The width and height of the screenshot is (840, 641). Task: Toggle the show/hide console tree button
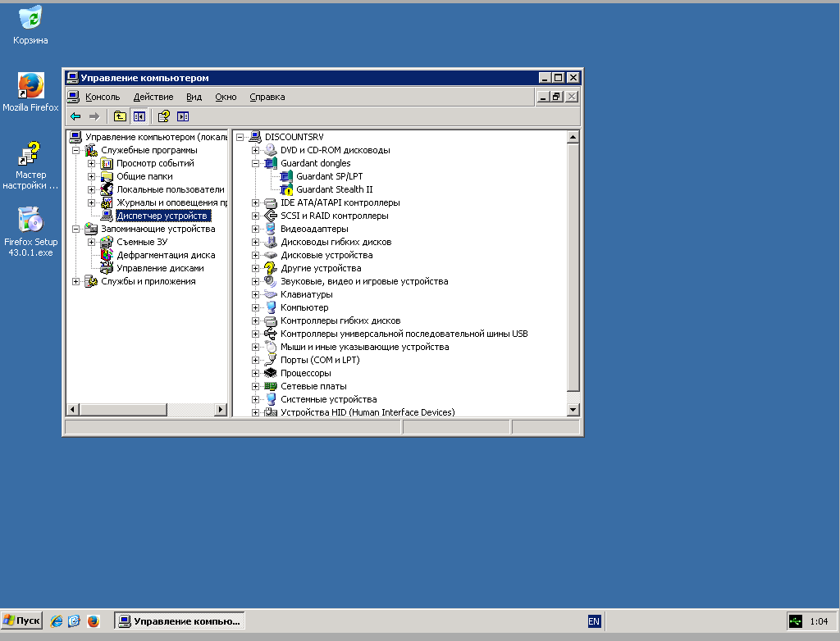click(x=139, y=116)
